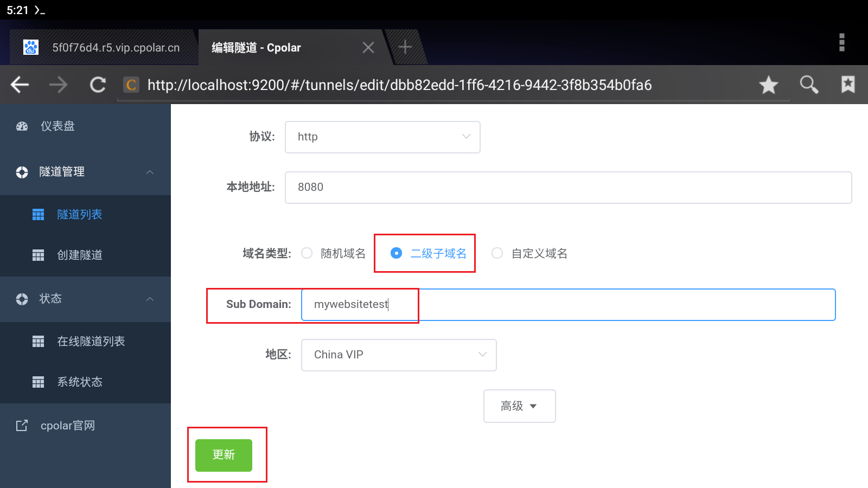The image size is (868, 488).
Task: Focus the 本地地址 input field
Action: [568, 188]
